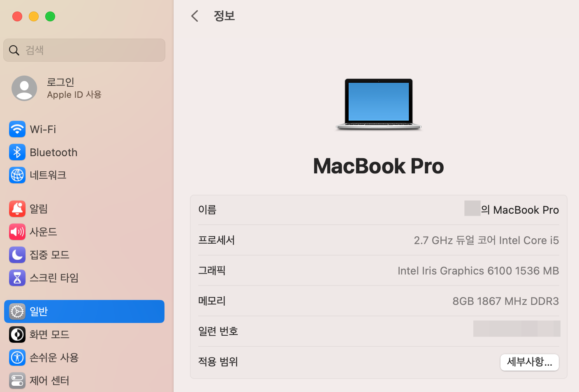
Task: Open 알림 label in sidebar
Action: 39,209
